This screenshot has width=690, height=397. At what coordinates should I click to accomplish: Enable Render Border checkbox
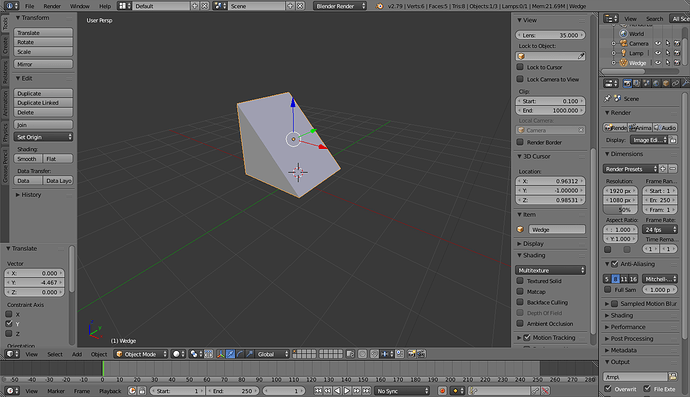[x=520, y=142]
